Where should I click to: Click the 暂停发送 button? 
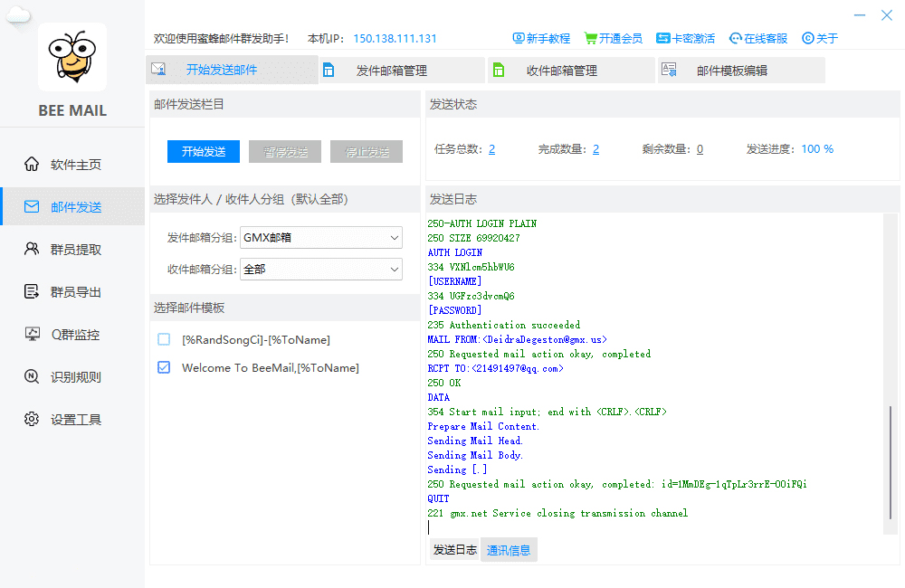pyautogui.click(x=285, y=151)
